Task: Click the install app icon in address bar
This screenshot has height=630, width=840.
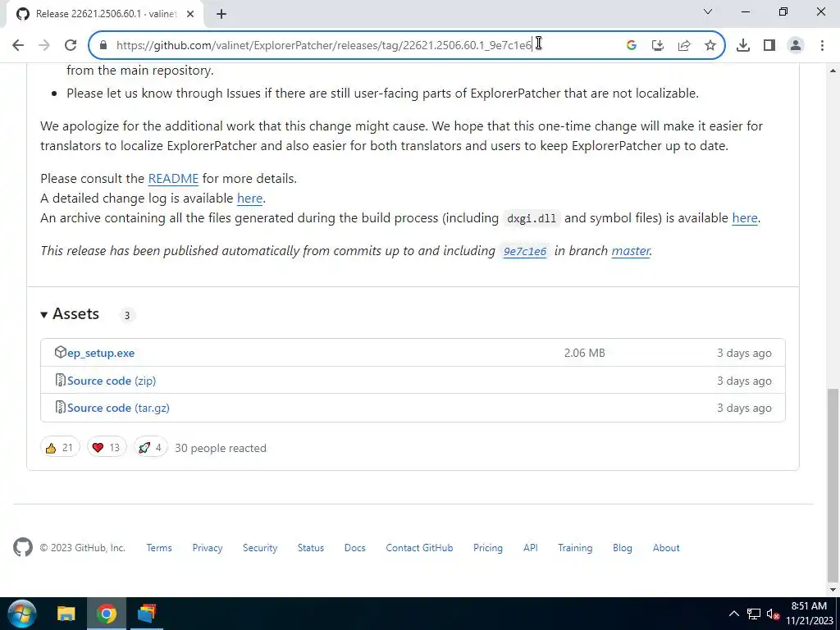Action: (657, 45)
